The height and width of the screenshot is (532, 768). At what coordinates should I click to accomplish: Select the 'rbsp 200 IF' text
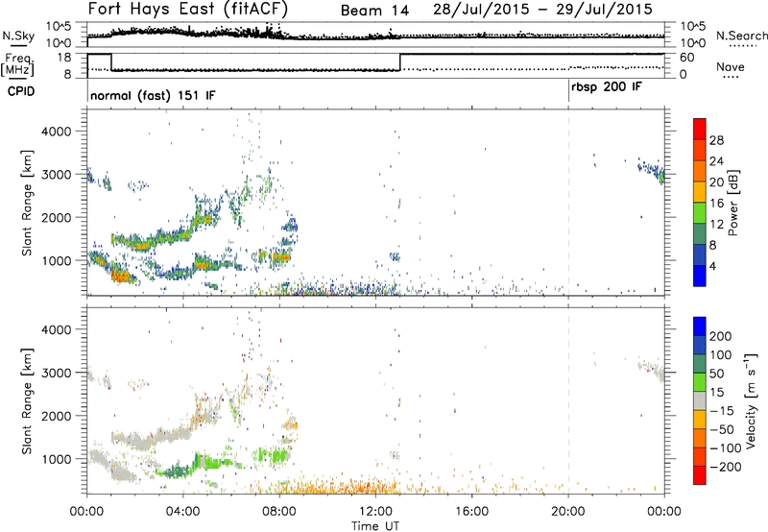tap(607, 87)
